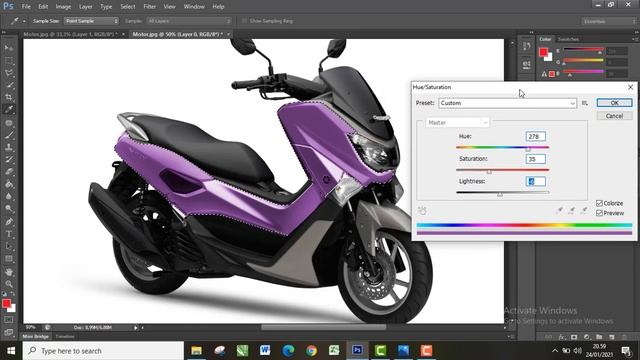Close the Motor.jpg @ 50% document tab

point(228,34)
